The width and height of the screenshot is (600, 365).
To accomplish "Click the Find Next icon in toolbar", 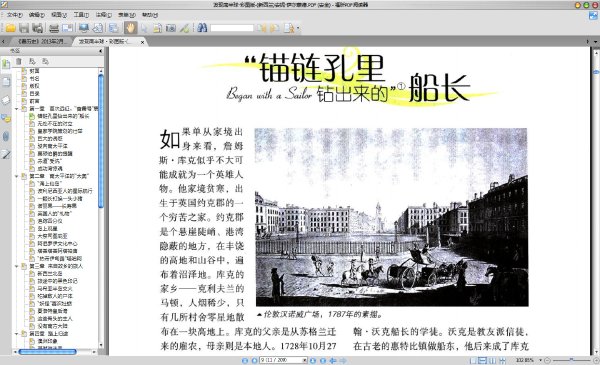I will (x=275, y=28).
